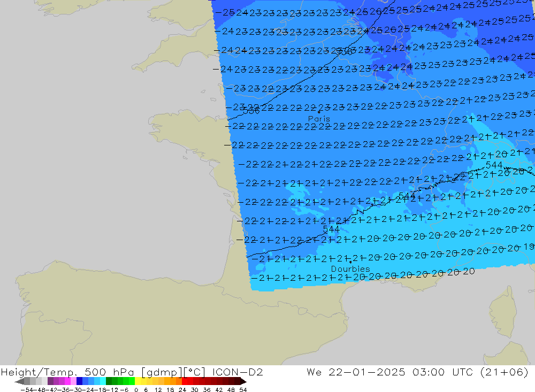Viewport: 535px width, 392px height.
Task: Pick the bright red legend swatch above 24
Action: pyautogui.click(x=185, y=381)
